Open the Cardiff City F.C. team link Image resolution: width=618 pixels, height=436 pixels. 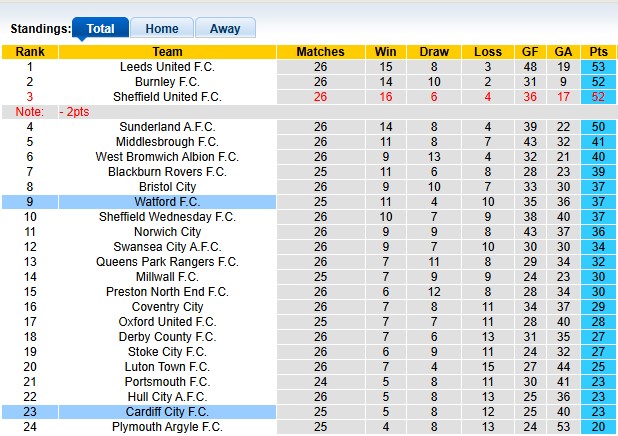167,412
